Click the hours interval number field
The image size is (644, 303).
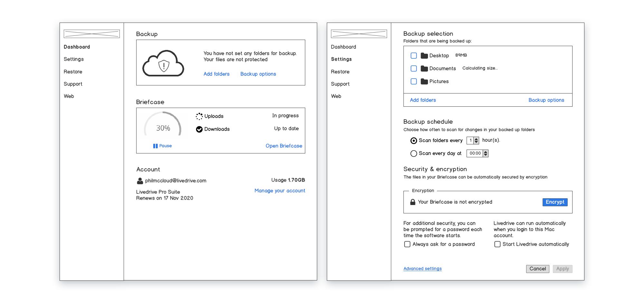pyautogui.click(x=470, y=141)
